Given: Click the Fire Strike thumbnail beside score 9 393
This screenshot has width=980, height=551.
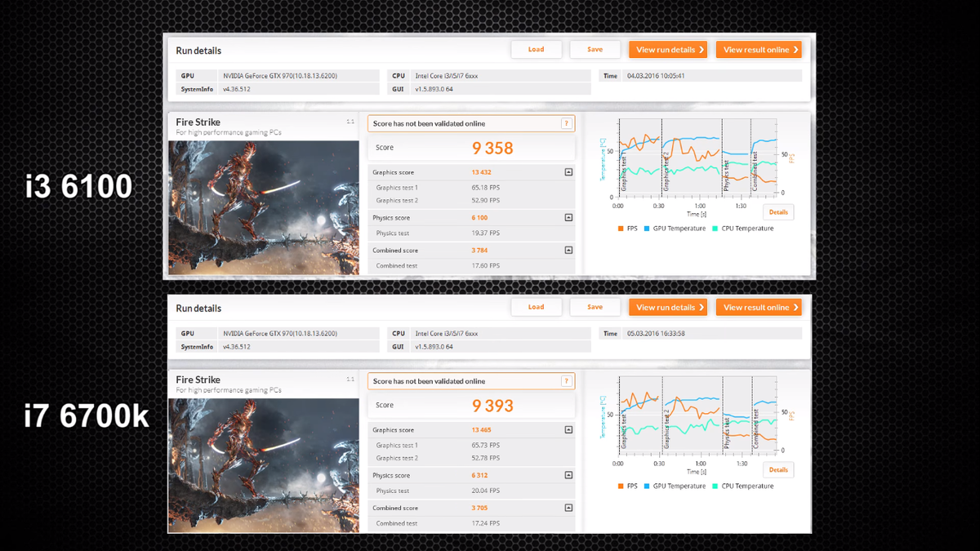Looking at the screenshot, I should point(264,465).
